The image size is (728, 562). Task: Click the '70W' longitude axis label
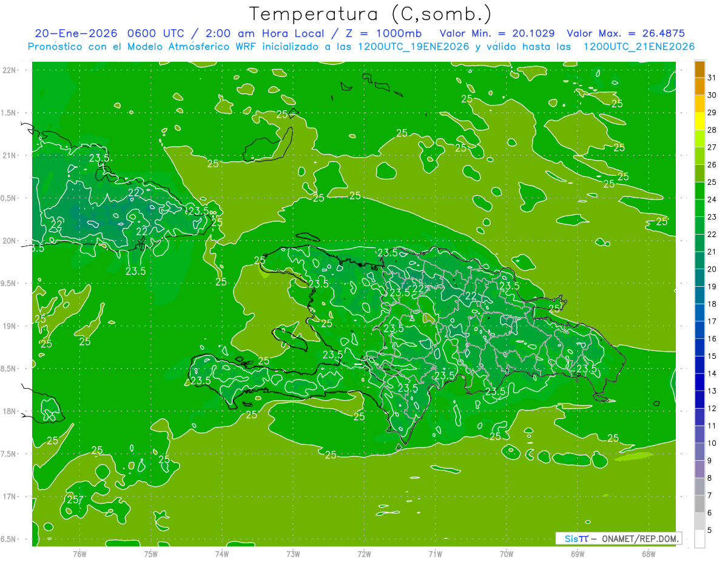(507, 554)
